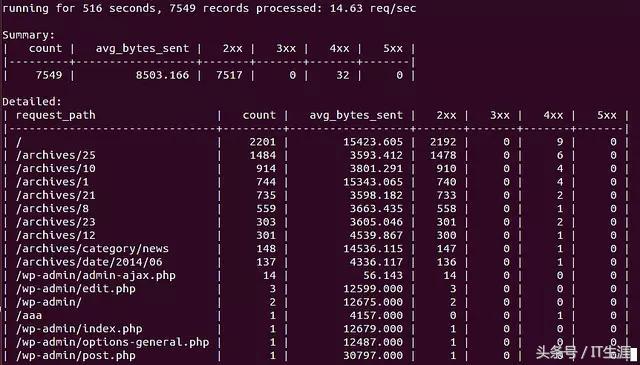Screen dimensions: 640x365
Task: Click the avg bytes value 30797.000
Action: tap(373, 356)
